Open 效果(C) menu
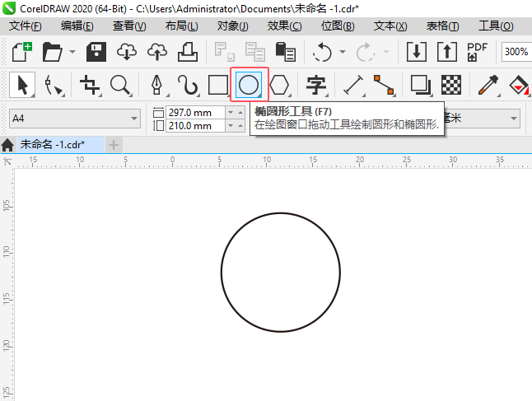Viewport: 532px width, 401px height. [x=284, y=26]
